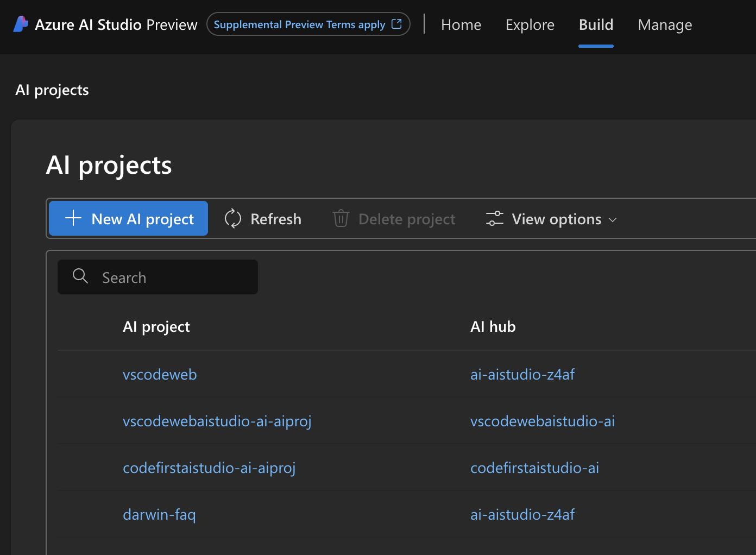The width and height of the screenshot is (756, 555).
Task: Sort by the AI project column header
Action: coord(156,326)
